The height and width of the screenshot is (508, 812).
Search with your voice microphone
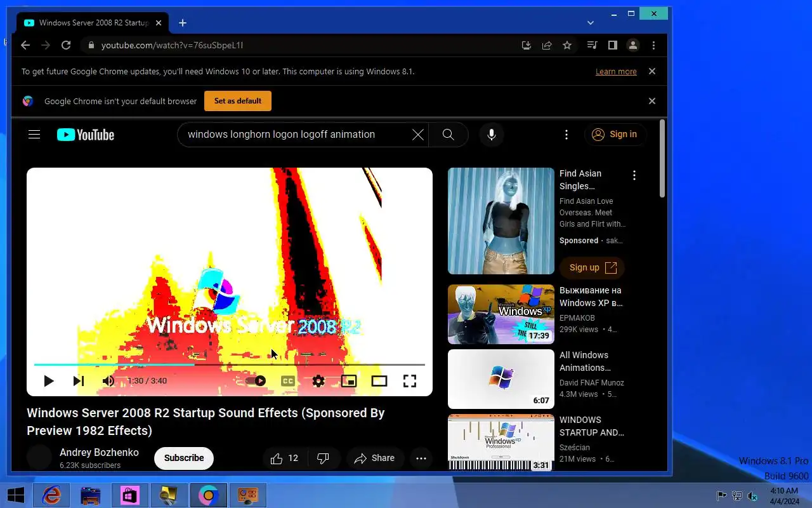(492, 135)
